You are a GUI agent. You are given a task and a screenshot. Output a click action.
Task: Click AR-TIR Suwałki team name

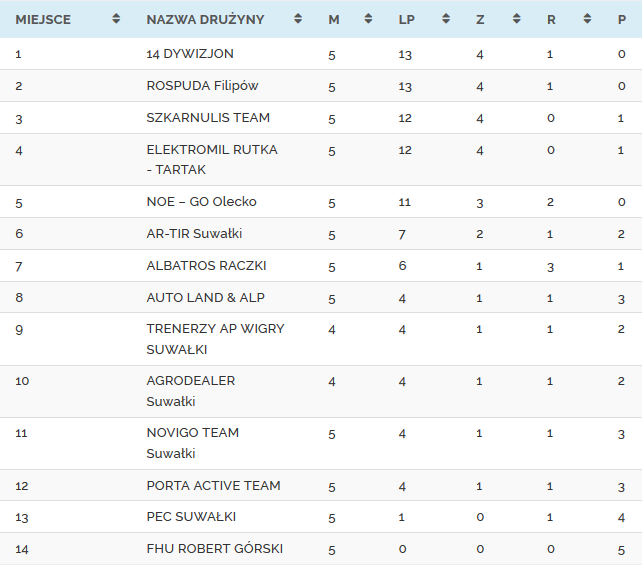click(x=194, y=234)
